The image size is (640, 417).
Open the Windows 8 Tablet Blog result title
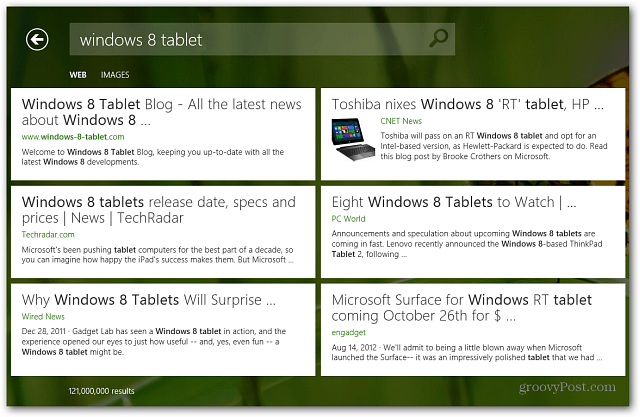pyautogui.click(x=162, y=112)
